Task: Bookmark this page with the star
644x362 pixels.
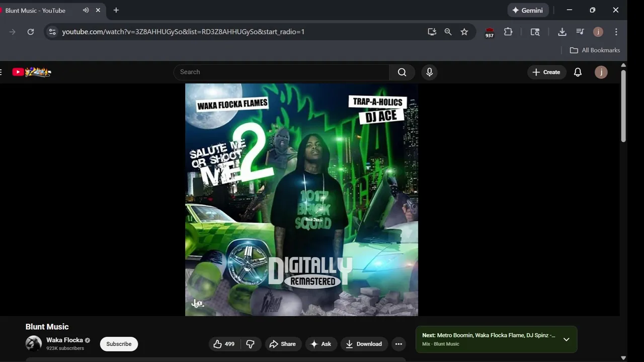Action: 464,32
